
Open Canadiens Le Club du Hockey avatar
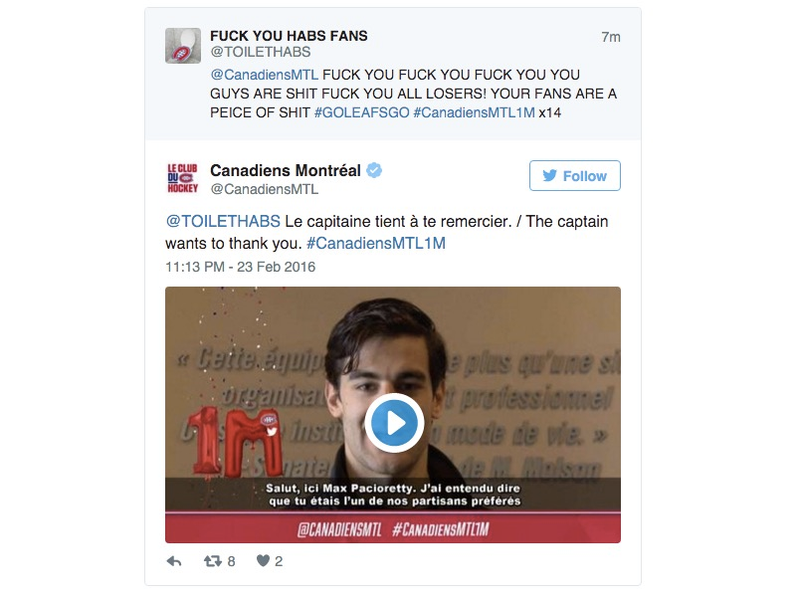click(x=183, y=178)
